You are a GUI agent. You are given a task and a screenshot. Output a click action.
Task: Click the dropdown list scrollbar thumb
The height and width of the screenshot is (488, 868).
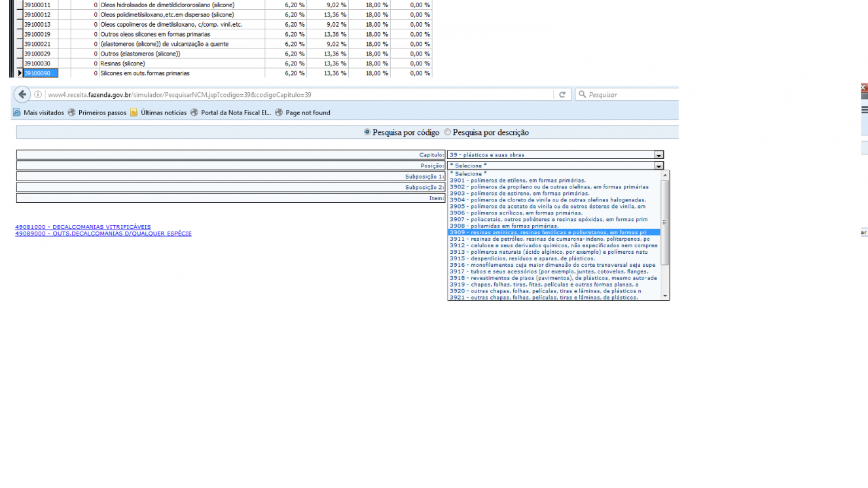(665, 222)
